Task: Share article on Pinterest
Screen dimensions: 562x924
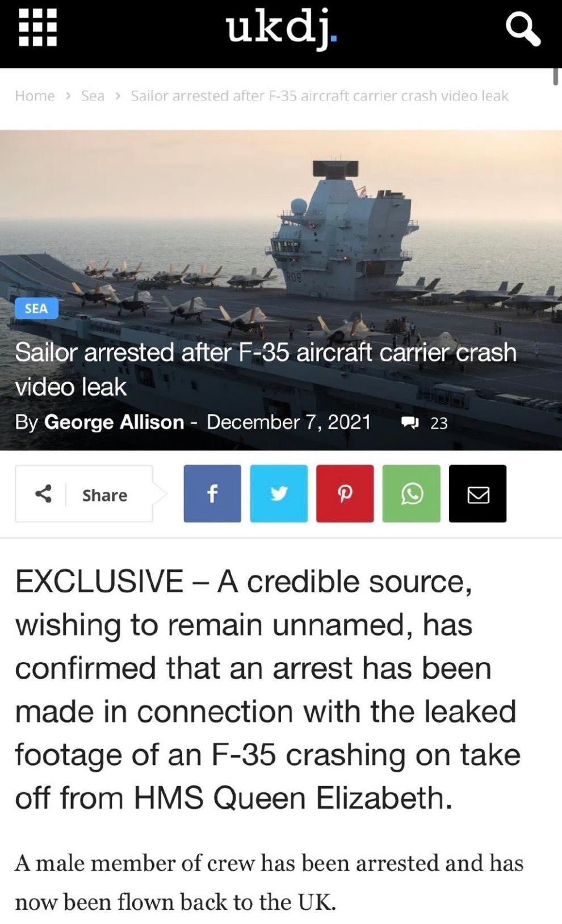Action: click(345, 494)
